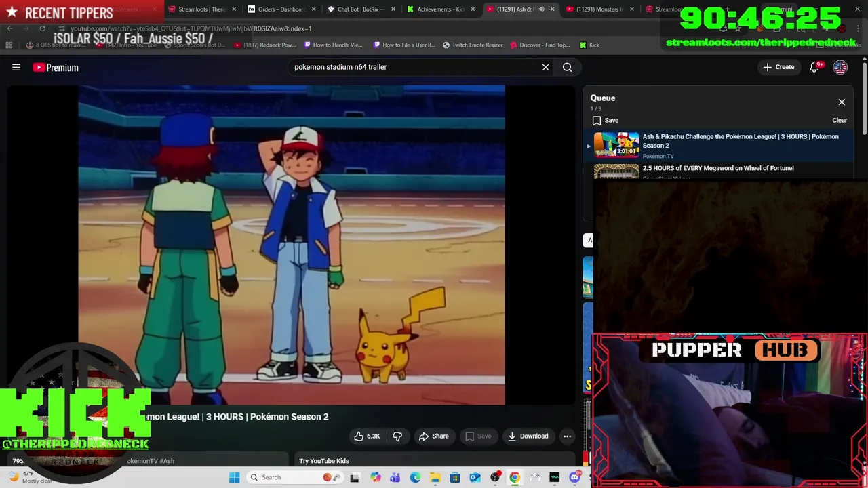Click the search field text
868x488 pixels.
(340, 67)
